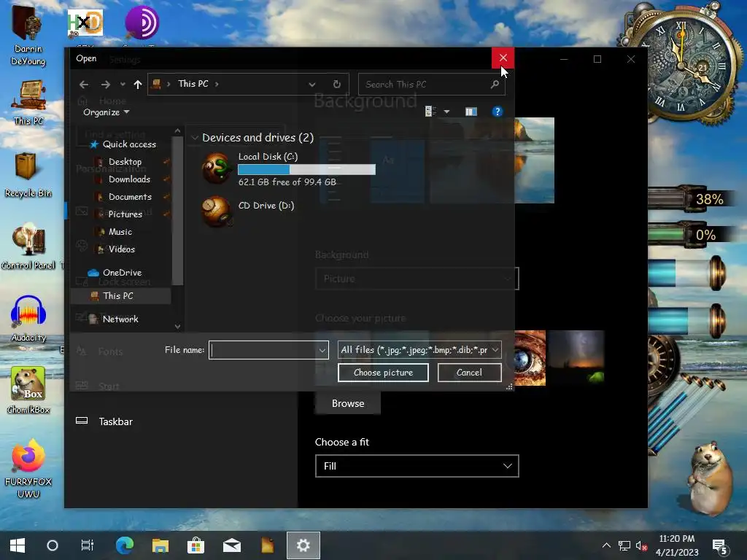Go back in the Open dialog

coord(84,85)
